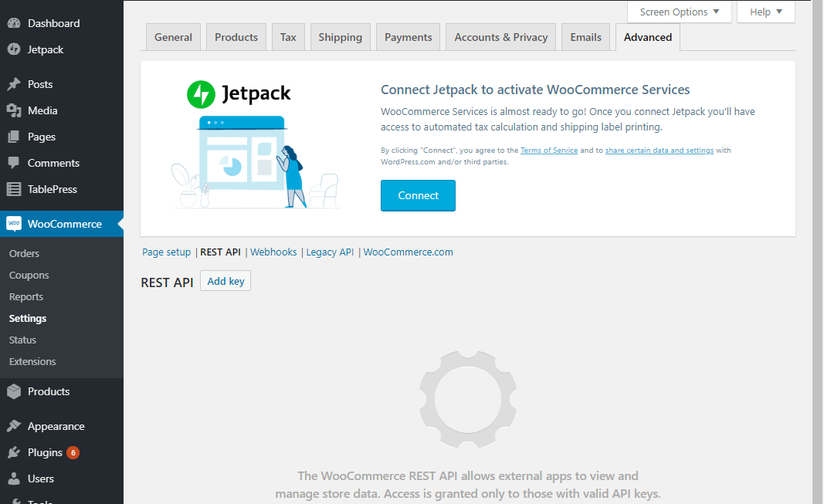
Task: Click the vertical page scrollbar
Action: click(x=818, y=232)
